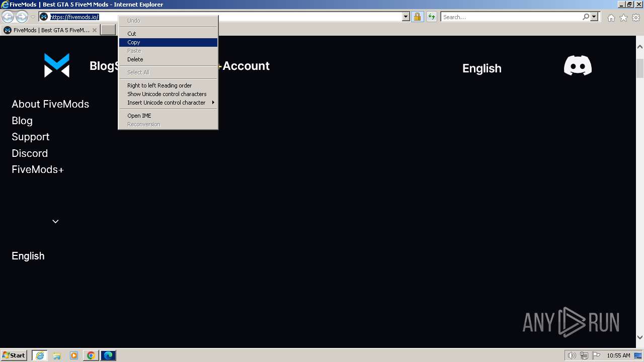Open Favorites star icon
Screen dimensions: 644x362
(x=623, y=18)
